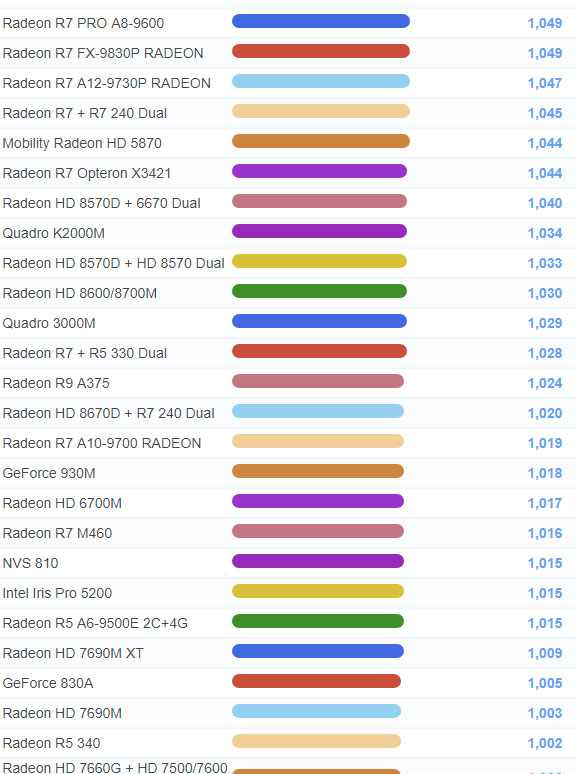The image size is (576, 774).
Task: Click score 1,017 for Radeon HD 6700M
Action: [x=545, y=503]
